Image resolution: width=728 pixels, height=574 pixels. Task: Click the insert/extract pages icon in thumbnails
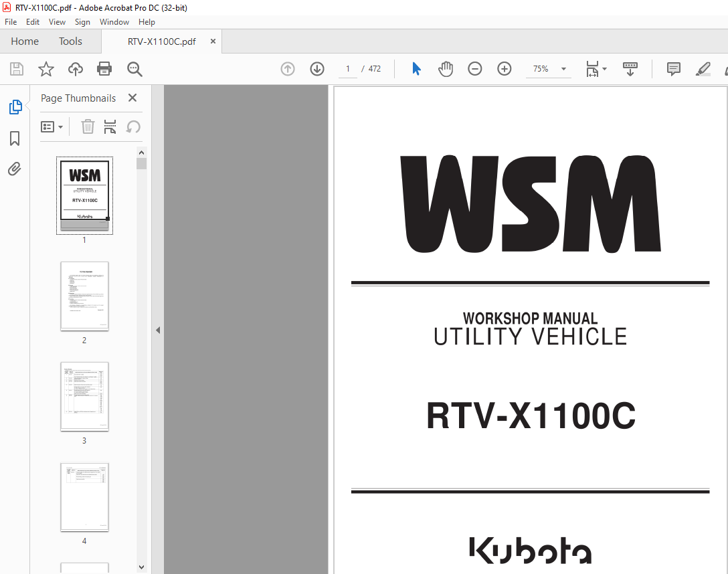pyautogui.click(x=110, y=126)
